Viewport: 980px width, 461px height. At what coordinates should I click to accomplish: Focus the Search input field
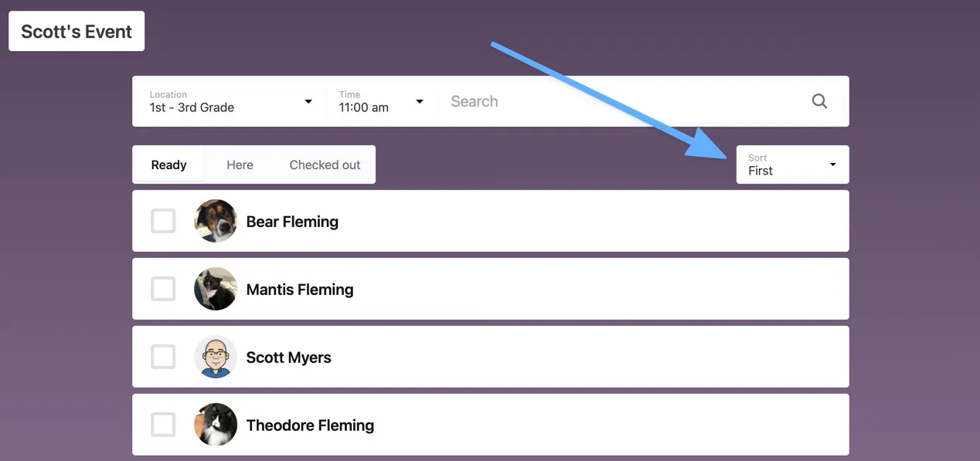tap(618, 101)
